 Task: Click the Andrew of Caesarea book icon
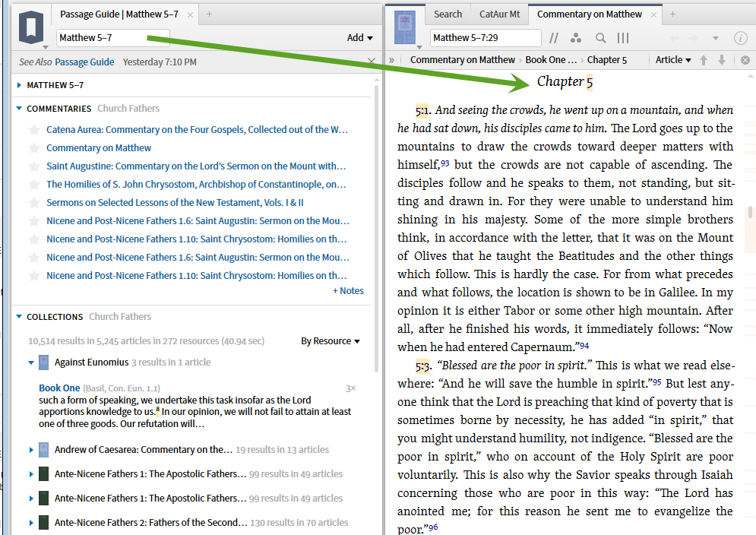[43, 450]
